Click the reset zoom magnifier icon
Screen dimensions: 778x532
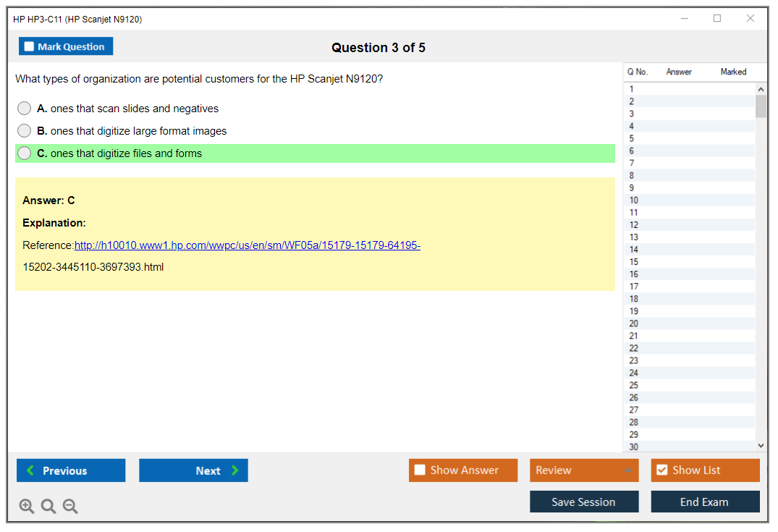pyautogui.click(x=48, y=507)
